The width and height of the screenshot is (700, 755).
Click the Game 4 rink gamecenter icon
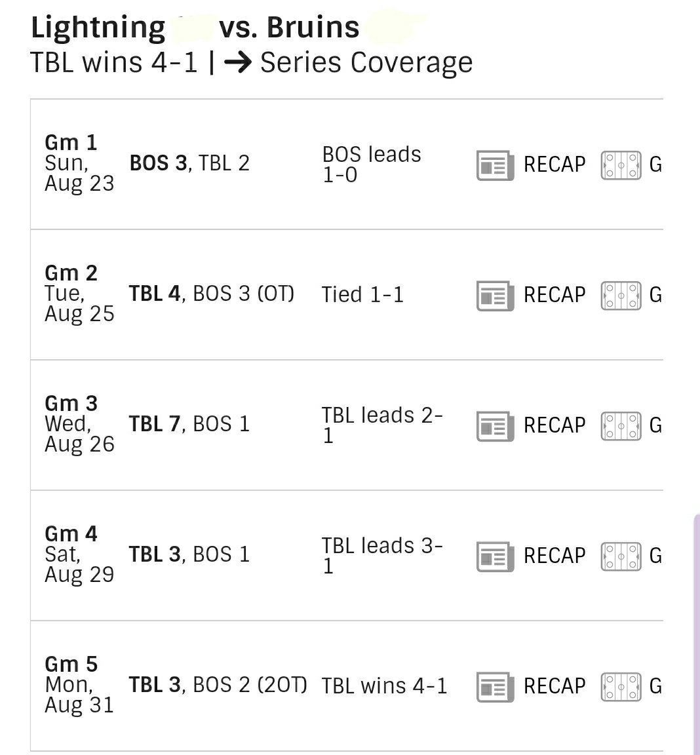pyautogui.click(x=621, y=556)
